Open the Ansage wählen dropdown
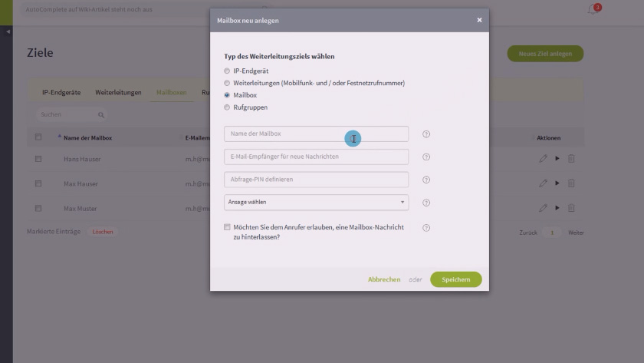 point(316,203)
